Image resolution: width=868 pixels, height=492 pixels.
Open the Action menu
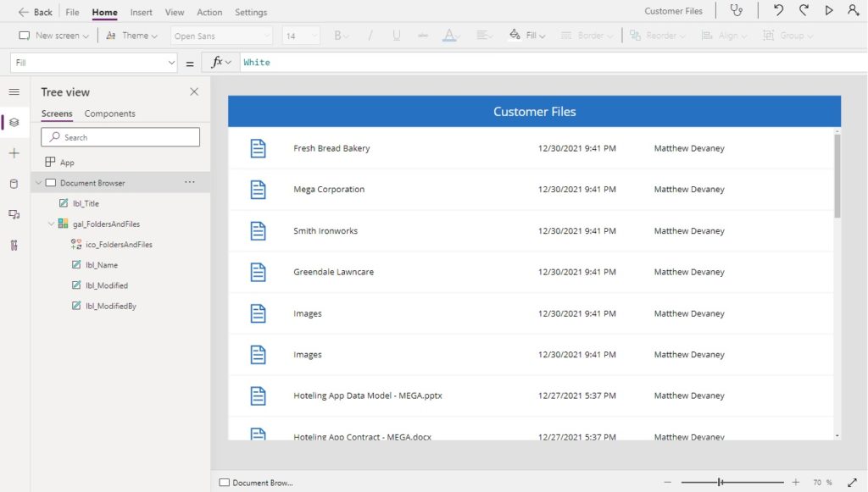pos(209,12)
